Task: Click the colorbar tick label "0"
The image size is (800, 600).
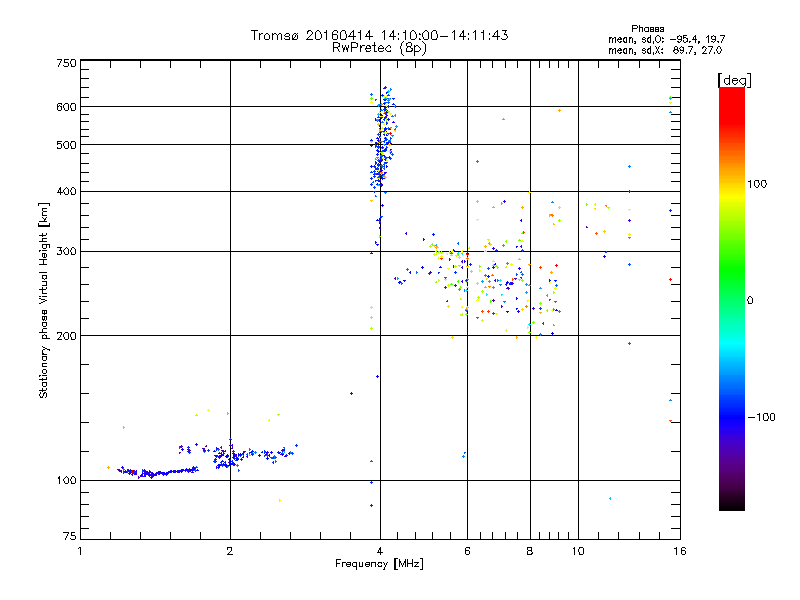Action: (x=750, y=301)
